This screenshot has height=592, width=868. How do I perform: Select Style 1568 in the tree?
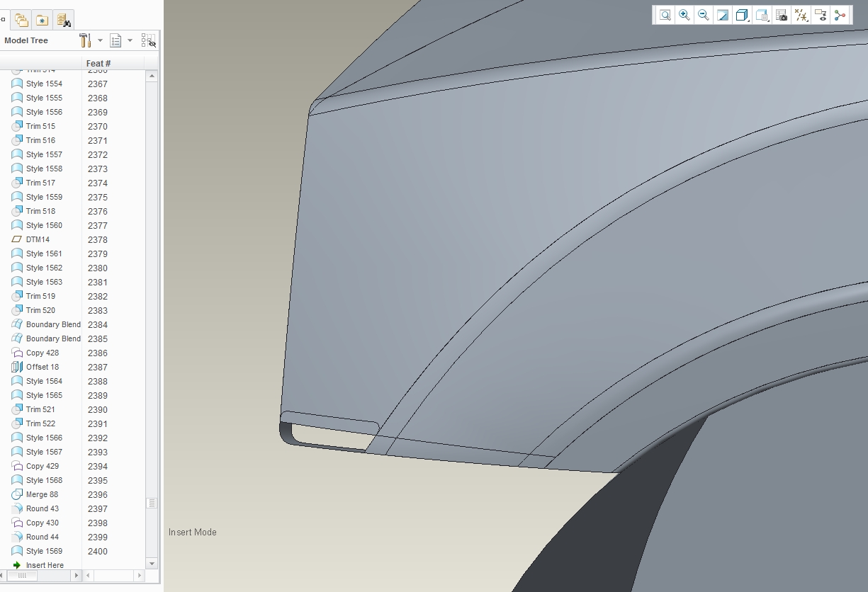pos(44,480)
